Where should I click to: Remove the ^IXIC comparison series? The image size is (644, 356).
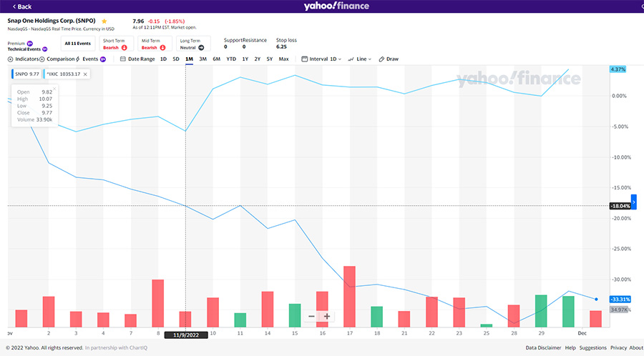click(85, 74)
